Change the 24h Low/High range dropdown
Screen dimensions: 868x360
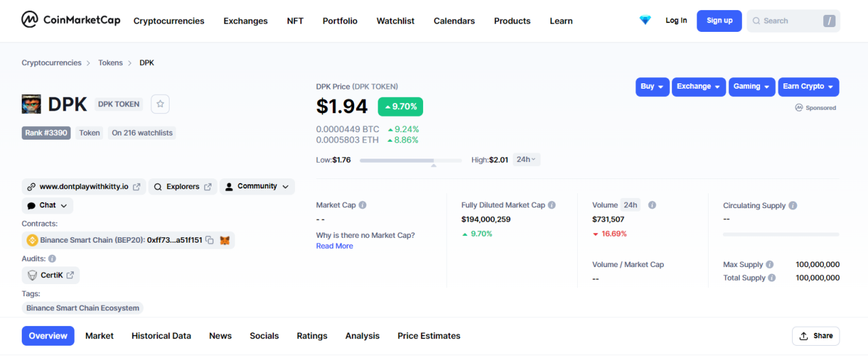[526, 159]
